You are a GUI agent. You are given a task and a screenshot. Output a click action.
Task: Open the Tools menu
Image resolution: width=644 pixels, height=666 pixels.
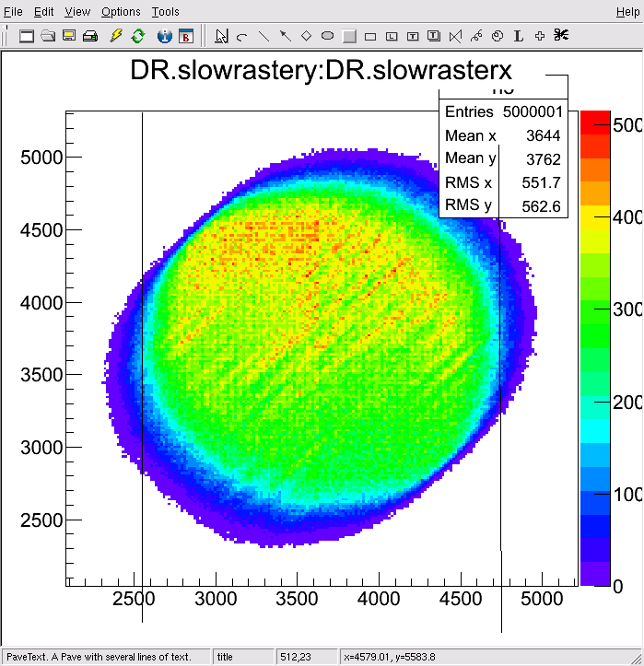165,12
